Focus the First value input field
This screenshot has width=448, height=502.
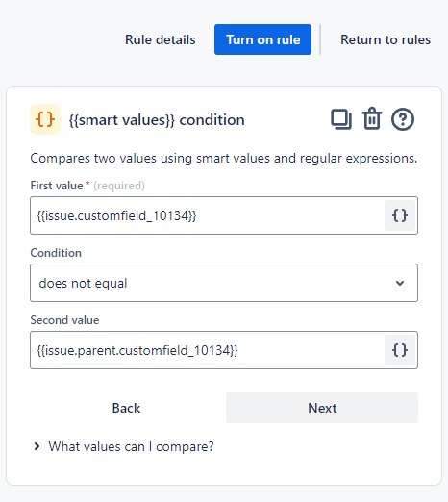(x=208, y=215)
